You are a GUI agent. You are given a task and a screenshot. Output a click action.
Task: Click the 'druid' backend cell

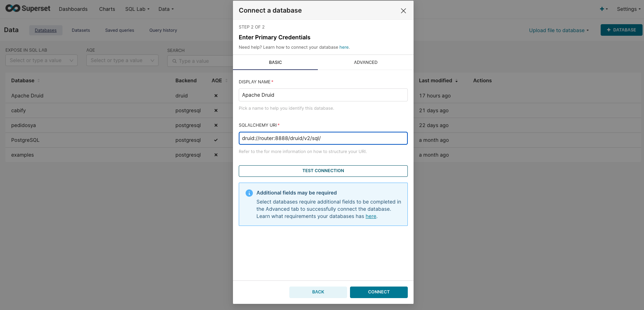point(182,96)
